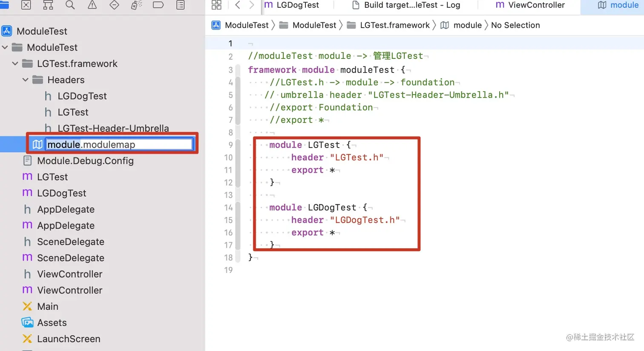
Task: Go forward with the right chevron
Action: pyautogui.click(x=252, y=5)
